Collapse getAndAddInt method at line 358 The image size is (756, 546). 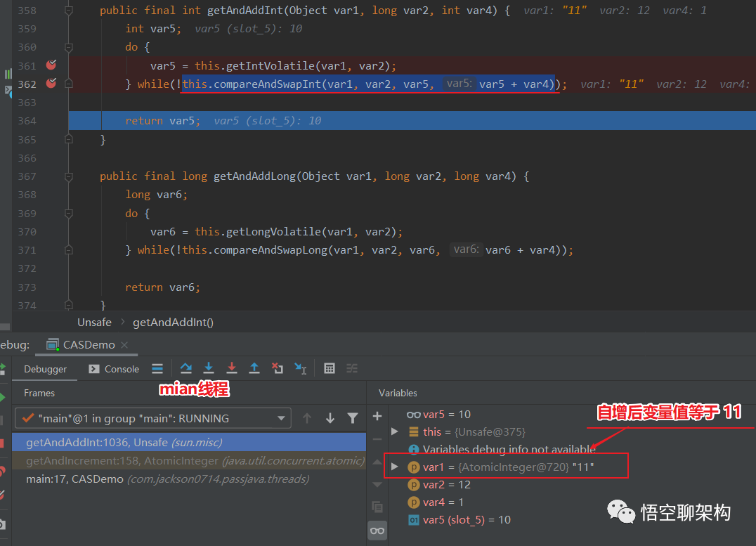(x=68, y=11)
